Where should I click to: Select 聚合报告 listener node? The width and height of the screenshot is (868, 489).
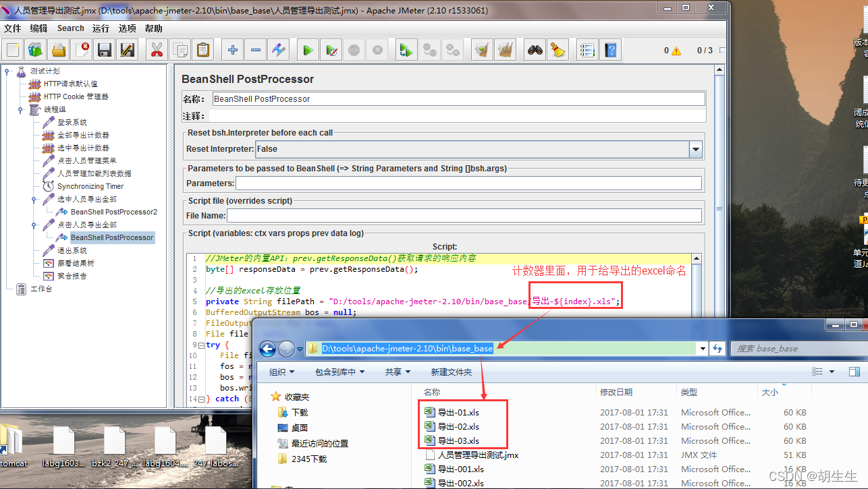(72, 277)
